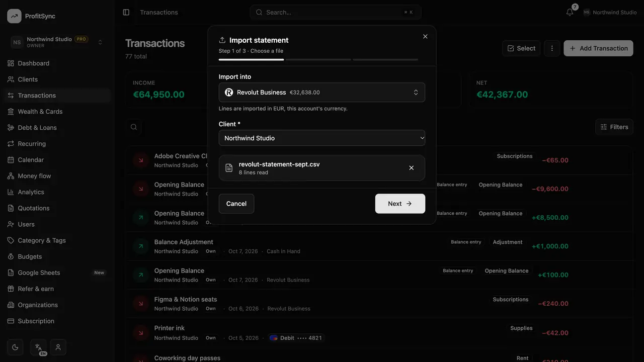Click the Subscriptions tag on Adobe row
This screenshot has height=362, width=644.
(515, 156)
